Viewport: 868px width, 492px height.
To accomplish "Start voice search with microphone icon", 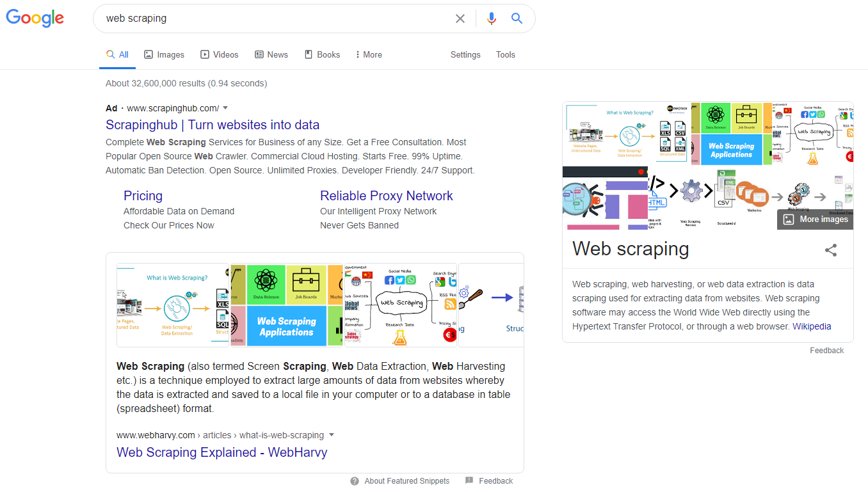I will (x=492, y=19).
